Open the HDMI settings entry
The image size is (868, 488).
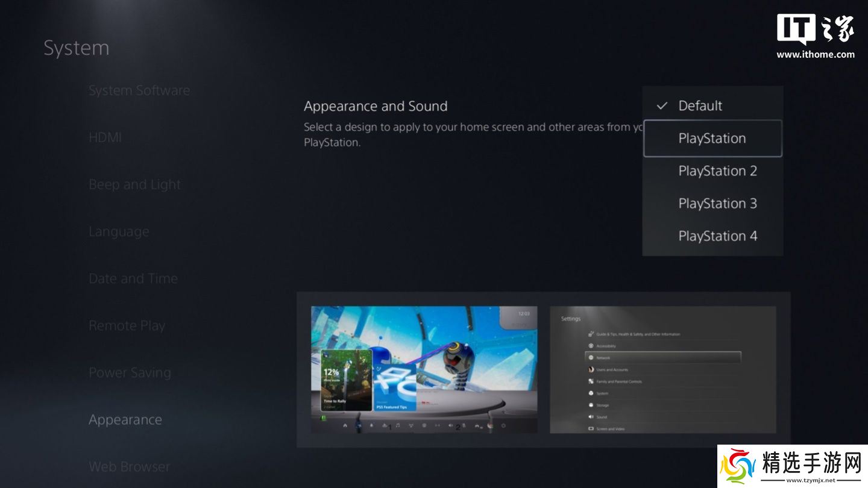[x=105, y=137]
